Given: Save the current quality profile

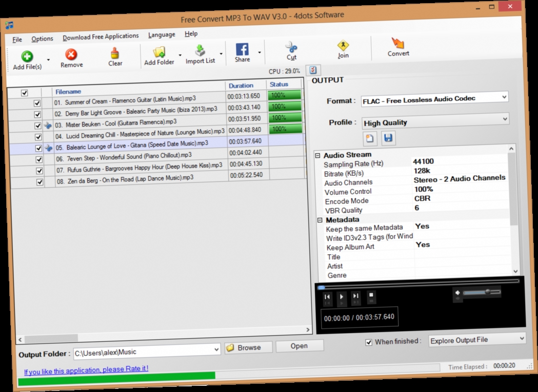Looking at the screenshot, I should click(388, 138).
